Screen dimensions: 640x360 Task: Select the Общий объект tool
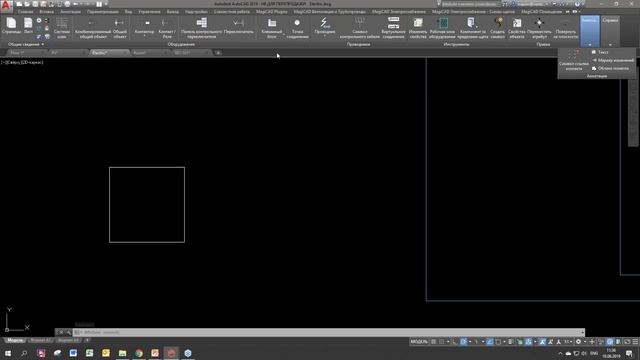click(120, 28)
